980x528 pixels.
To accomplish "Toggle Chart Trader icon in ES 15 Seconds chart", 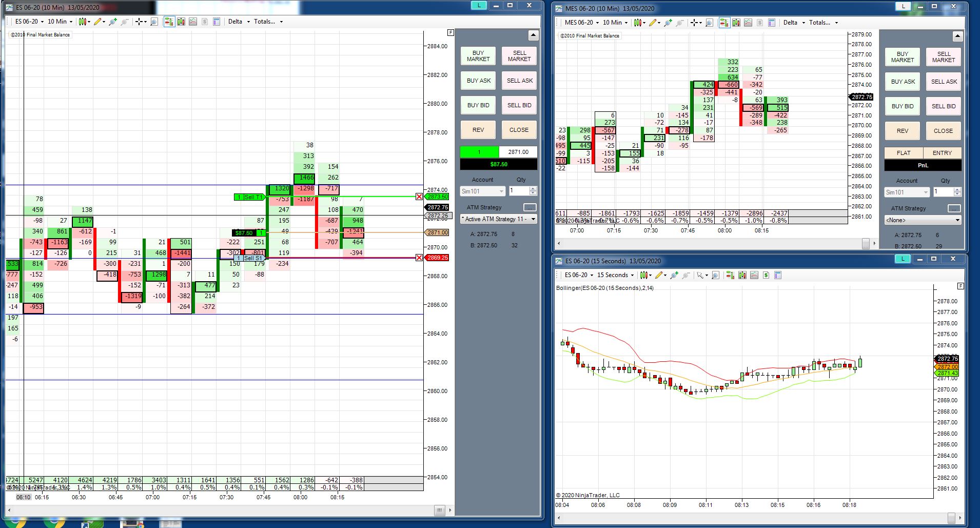I will coord(730,275).
